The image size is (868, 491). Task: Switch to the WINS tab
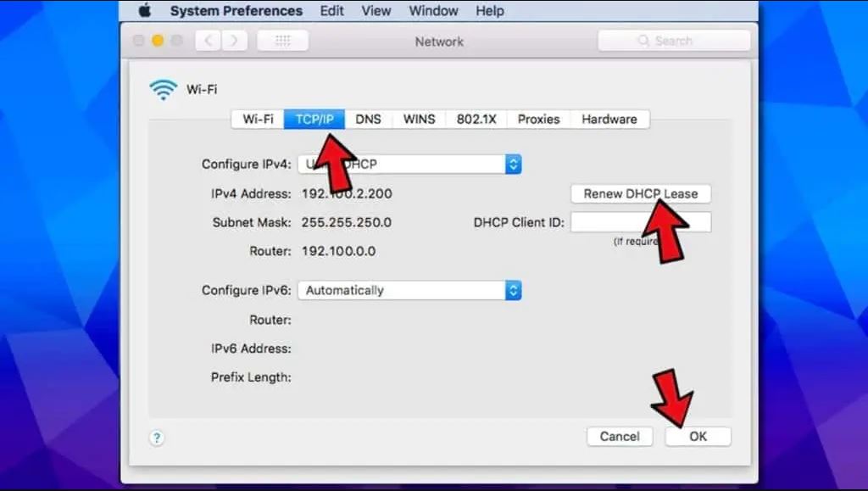pos(419,120)
